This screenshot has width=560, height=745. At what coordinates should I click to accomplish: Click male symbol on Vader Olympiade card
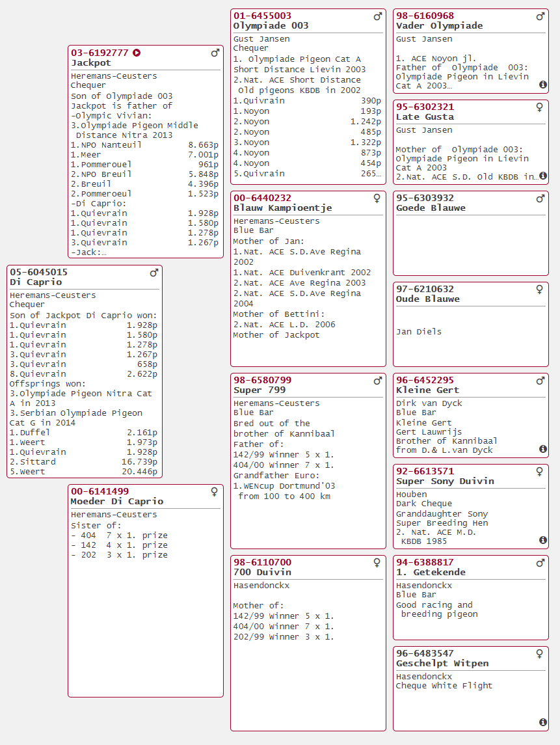point(540,17)
